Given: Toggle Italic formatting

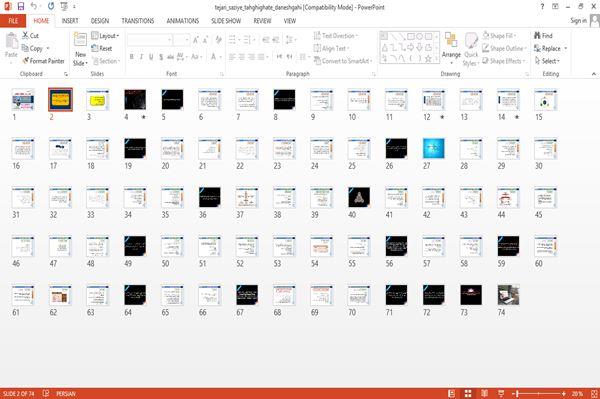Looking at the screenshot, I should point(141,57).
